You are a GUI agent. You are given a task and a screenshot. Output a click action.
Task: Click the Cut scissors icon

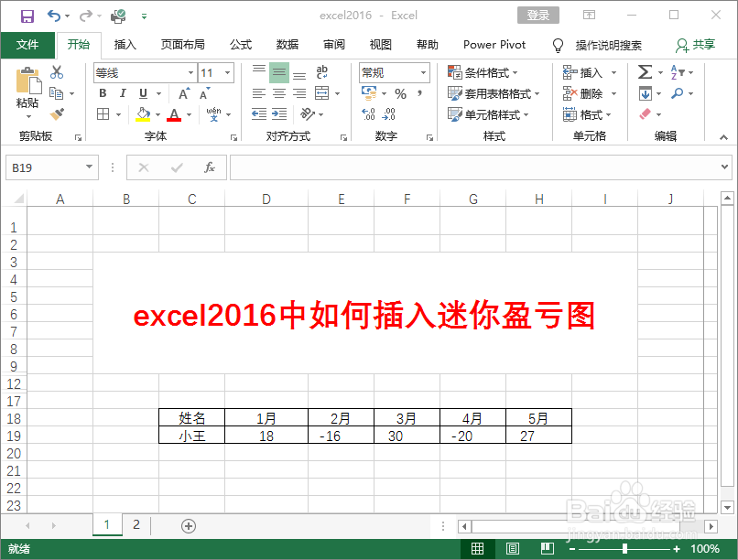point(57,72)
